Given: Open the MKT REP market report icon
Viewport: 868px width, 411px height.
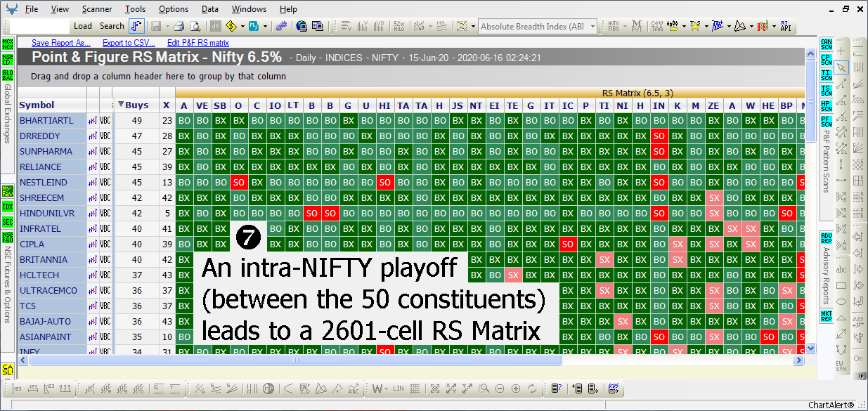Looking at the screenshot, I should point(827,315).
